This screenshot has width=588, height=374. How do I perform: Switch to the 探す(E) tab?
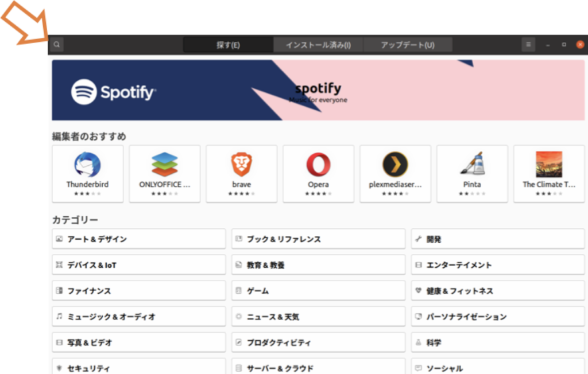point(228,45)
